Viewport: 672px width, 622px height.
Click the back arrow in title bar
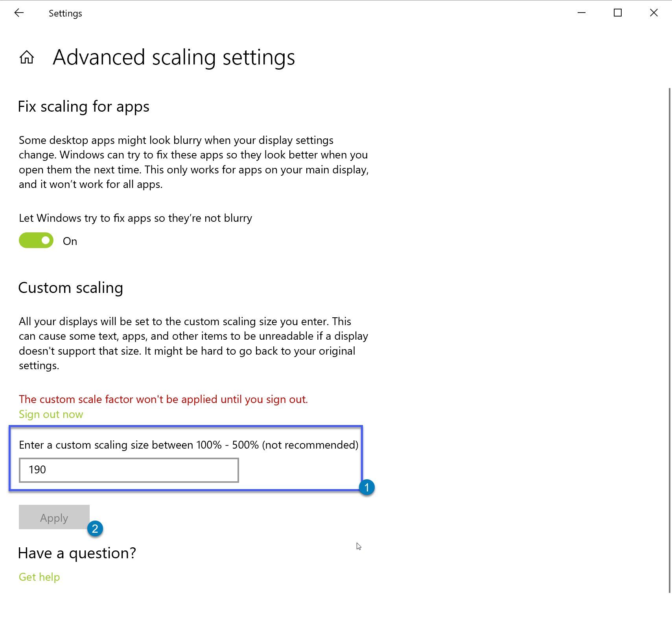[x=19, y=13]
